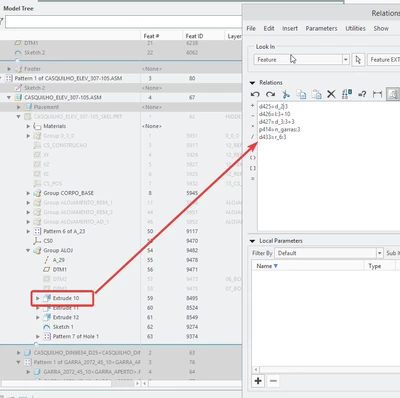Show dimension with the dimension-line icon
The width and height of the screenshot is (400, 398).
[377, 94]
